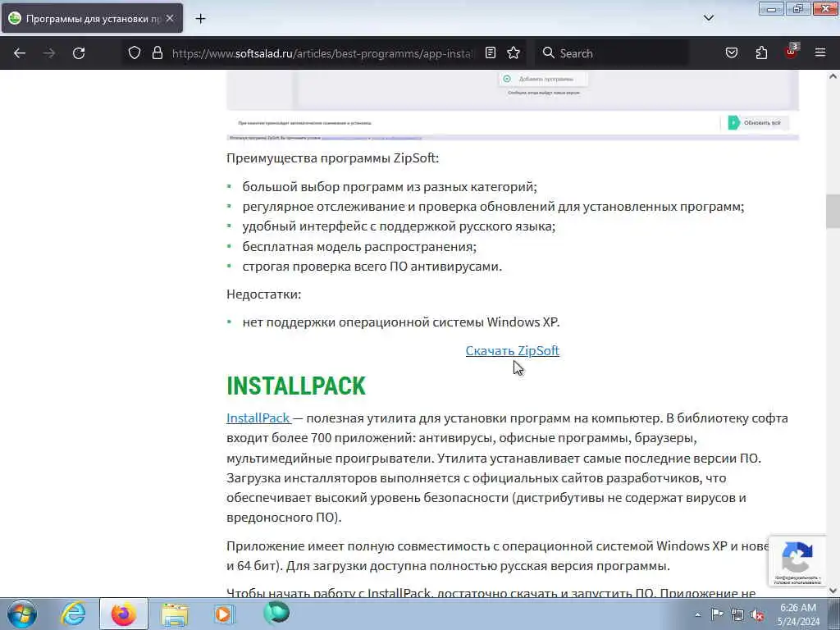Open the extensions puzzle icon

[761, 52]
